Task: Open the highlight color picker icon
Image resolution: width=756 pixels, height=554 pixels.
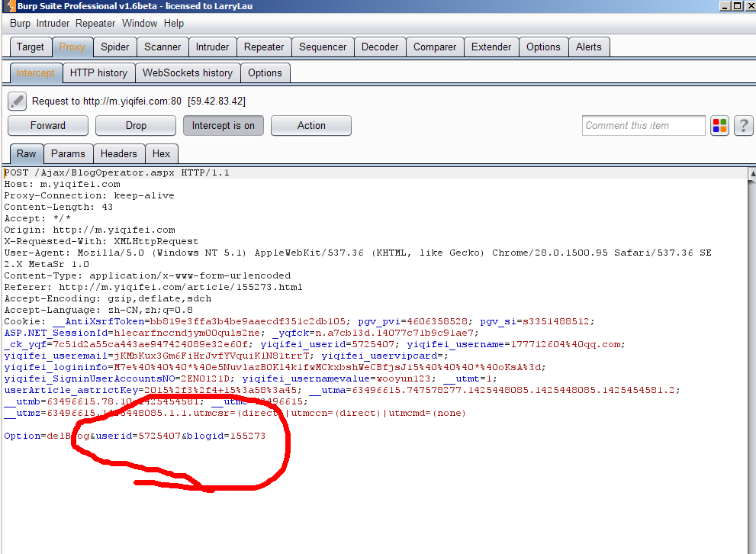Action: click(x=719, y=126)
